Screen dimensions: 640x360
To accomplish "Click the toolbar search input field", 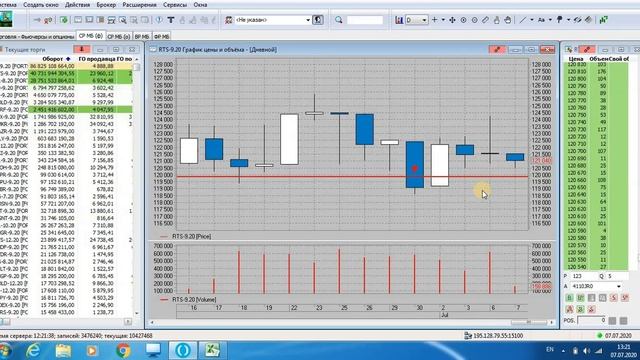I will click(x=365, y=20).
